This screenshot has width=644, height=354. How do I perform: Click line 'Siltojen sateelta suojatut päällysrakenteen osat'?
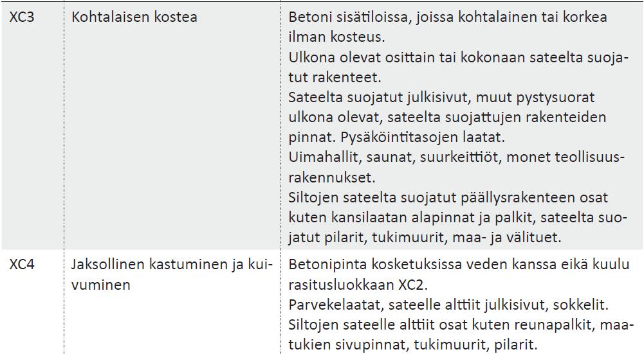[448, 198]
